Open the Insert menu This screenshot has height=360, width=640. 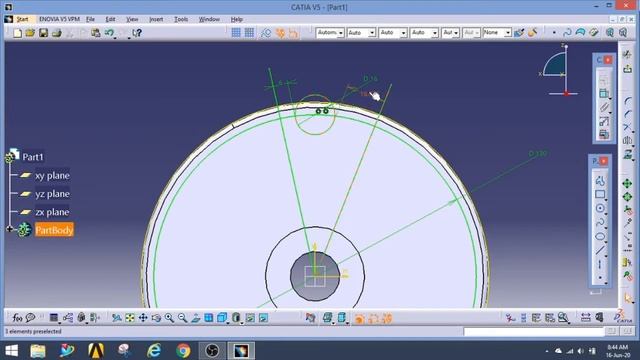(x=156, y=19)
